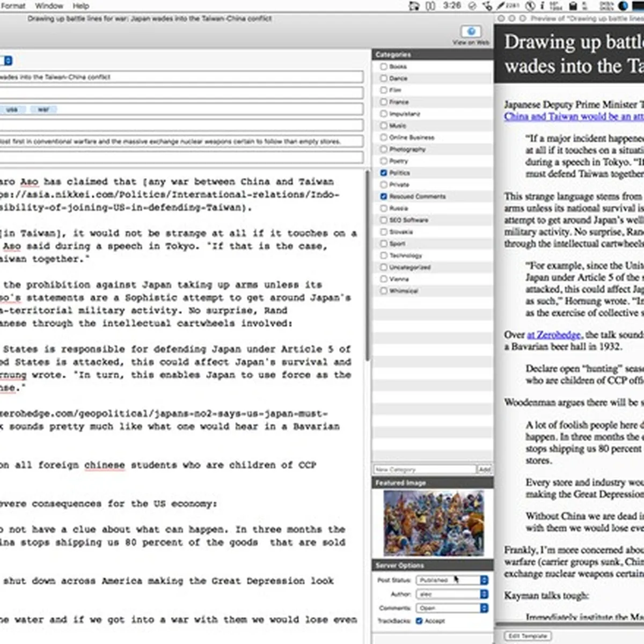Check the Whimsical category

coord(383,291)
